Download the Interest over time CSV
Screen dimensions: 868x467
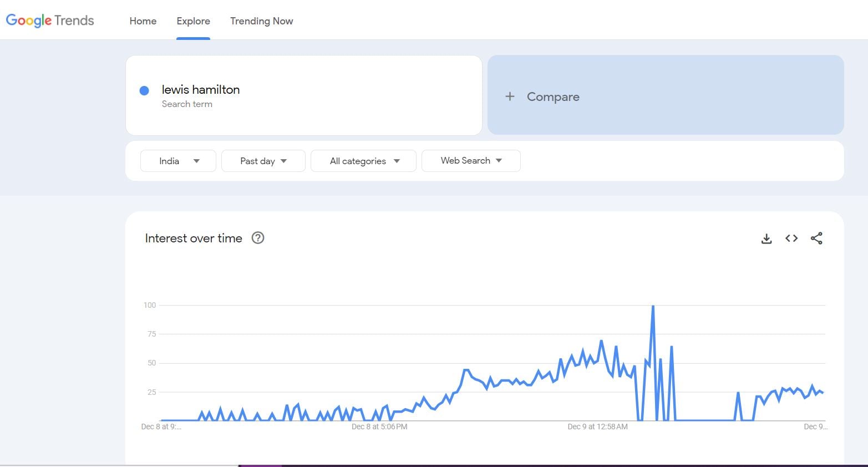[767, 238]
